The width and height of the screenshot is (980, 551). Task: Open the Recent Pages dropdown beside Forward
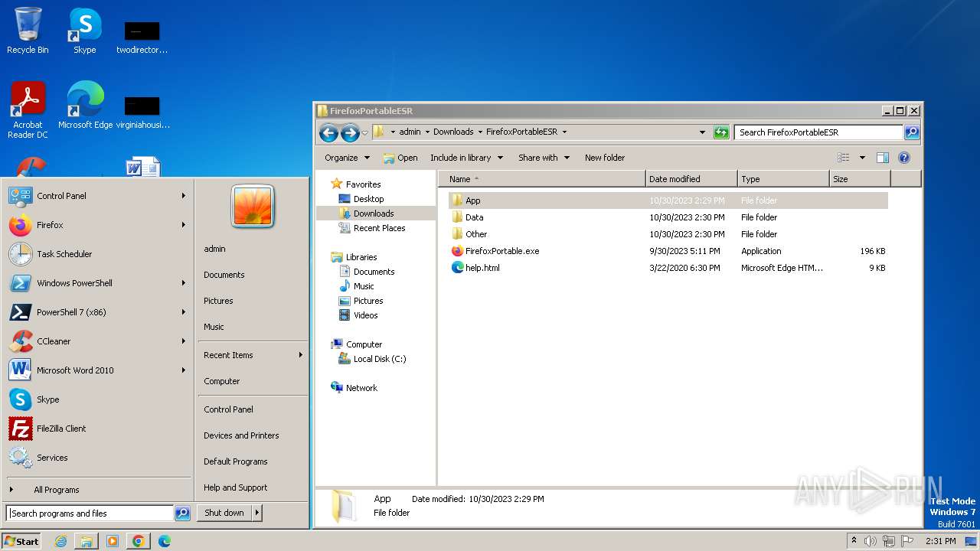pyautogui.click(x=364, y=132)
